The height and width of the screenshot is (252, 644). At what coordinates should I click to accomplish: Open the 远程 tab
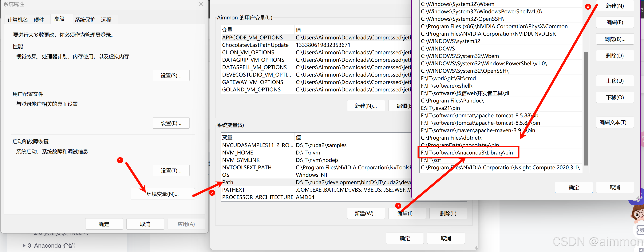pyautogui.click(x=106, y=20)
